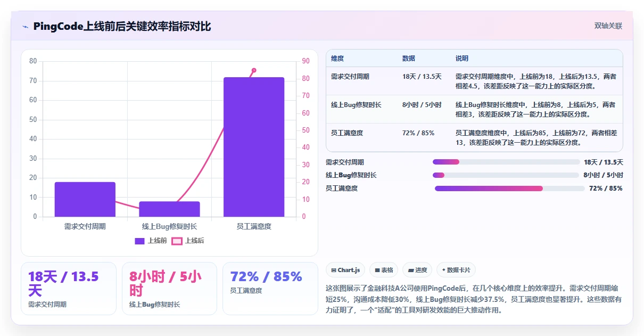Click the 需求交付周期 progress bar
This screenshot has width=644, height=336.
506,162
